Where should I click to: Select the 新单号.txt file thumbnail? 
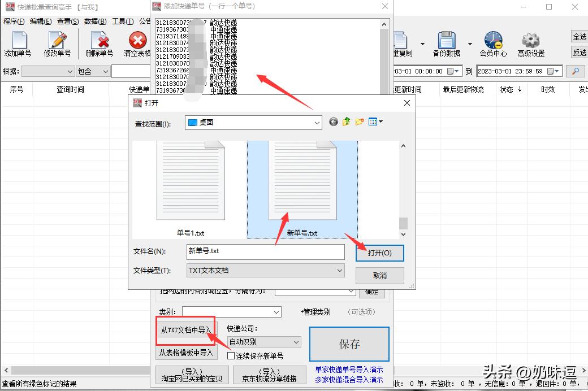coord(302,189)
